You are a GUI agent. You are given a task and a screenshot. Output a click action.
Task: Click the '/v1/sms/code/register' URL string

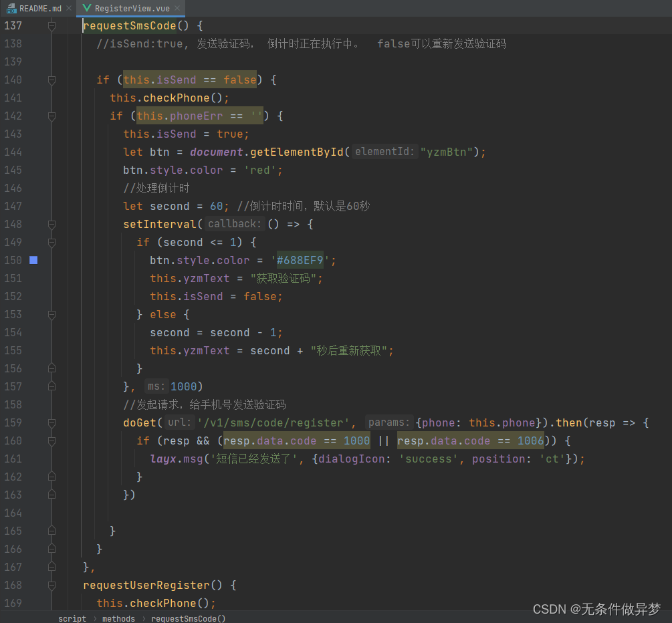[273, 423]
